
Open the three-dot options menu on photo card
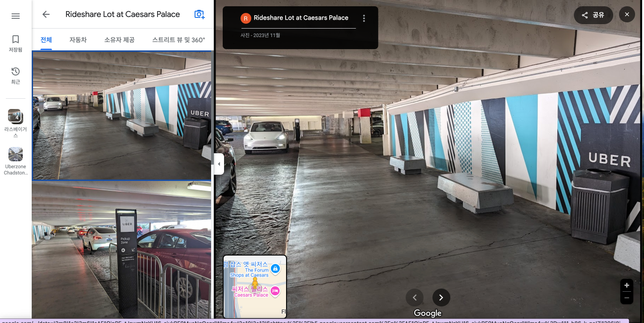coord(364,18)
